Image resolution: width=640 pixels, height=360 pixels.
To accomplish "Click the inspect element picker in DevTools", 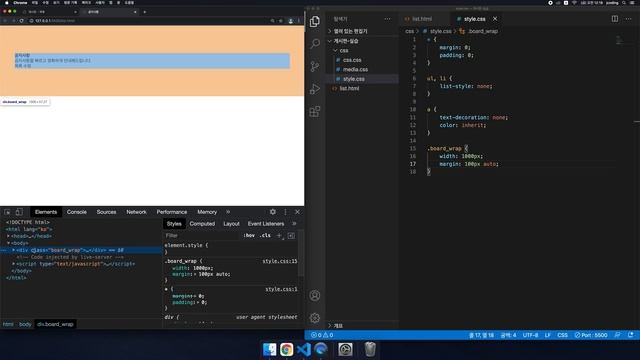I will 7,212.
